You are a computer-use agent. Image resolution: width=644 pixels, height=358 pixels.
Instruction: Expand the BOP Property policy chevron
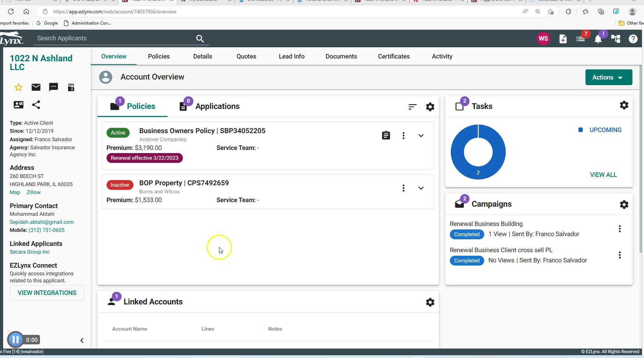click(x=421, y=188)
